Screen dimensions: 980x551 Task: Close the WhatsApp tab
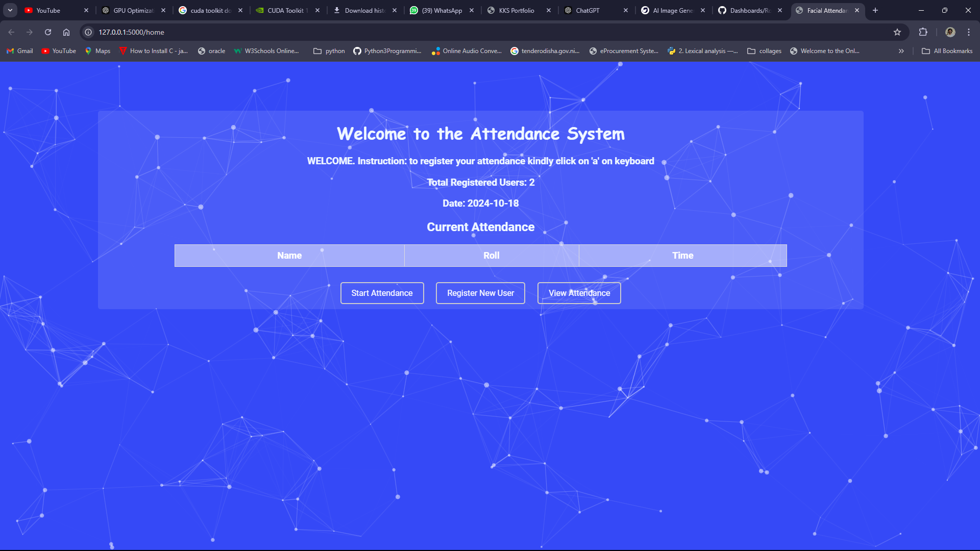(x=472, y=10)
